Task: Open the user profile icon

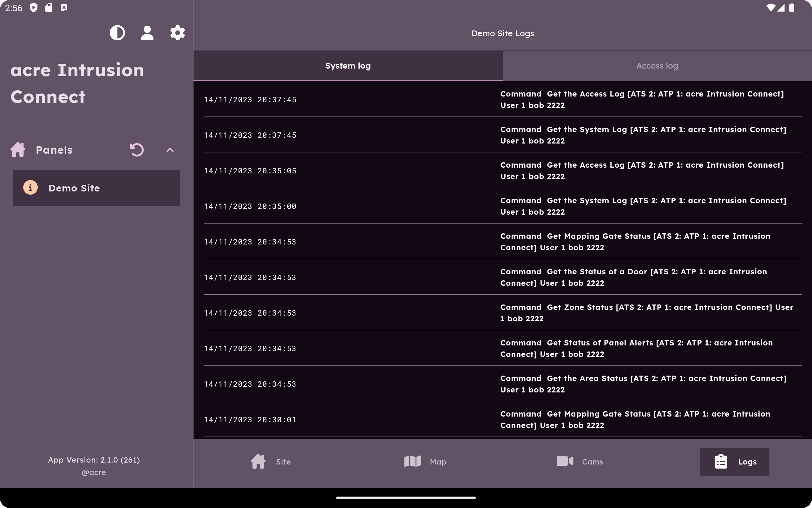Action: click(147, 33)
